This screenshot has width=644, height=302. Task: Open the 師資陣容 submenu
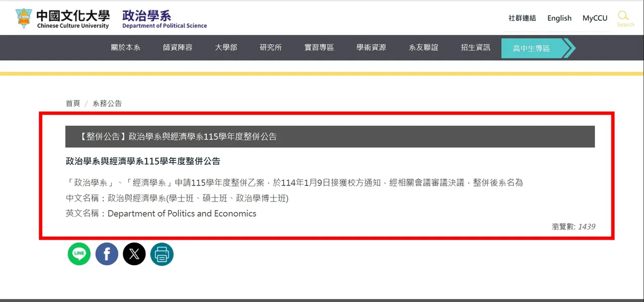177,47
